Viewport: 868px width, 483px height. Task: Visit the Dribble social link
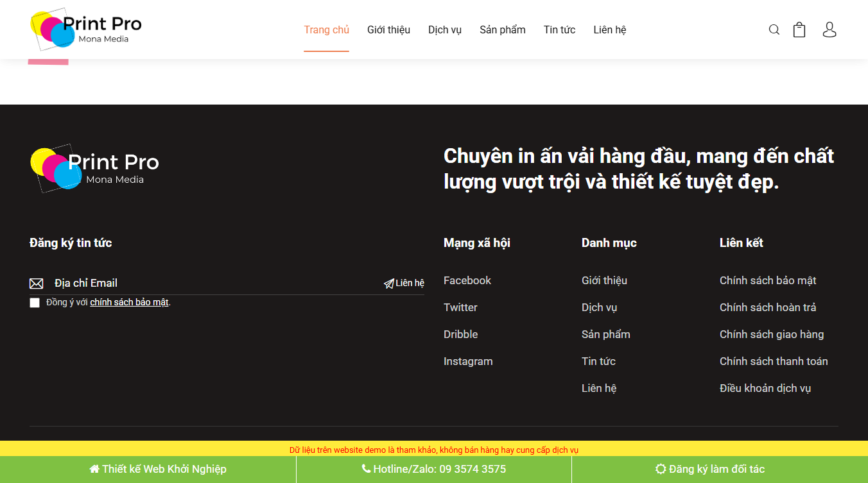[x=461, y=334]
